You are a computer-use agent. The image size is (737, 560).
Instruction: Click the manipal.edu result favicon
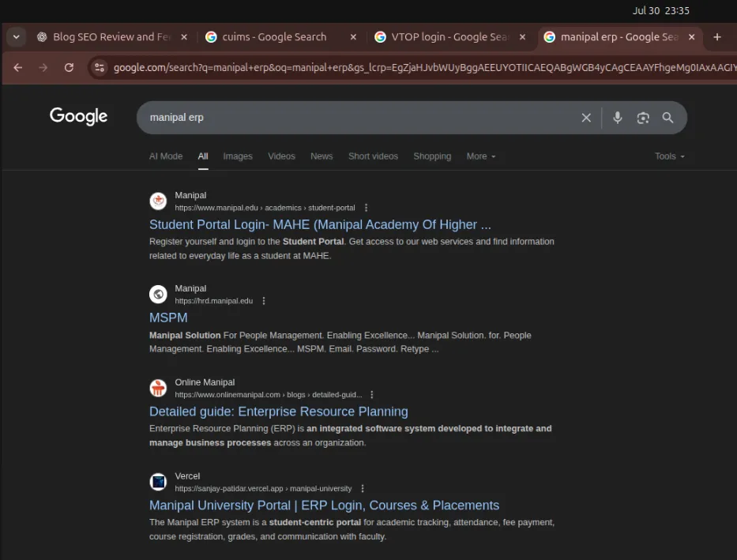coord(158,201)
